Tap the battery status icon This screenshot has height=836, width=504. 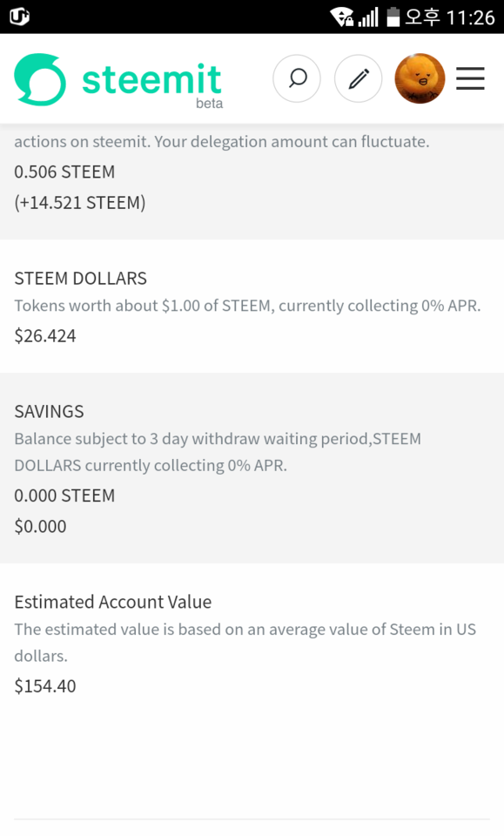pyautogui.click(x=393, y=17)
